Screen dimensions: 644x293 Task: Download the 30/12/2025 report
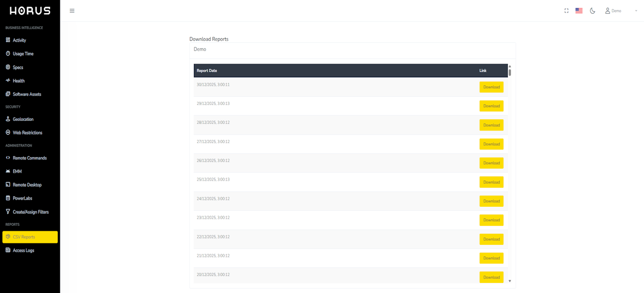(491, 87)
